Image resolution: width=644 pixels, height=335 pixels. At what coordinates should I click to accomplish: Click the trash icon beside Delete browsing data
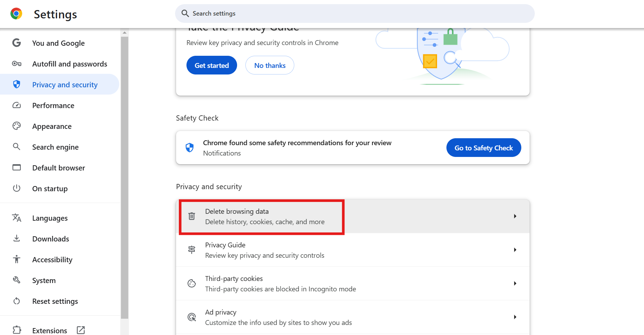point(192,216)
